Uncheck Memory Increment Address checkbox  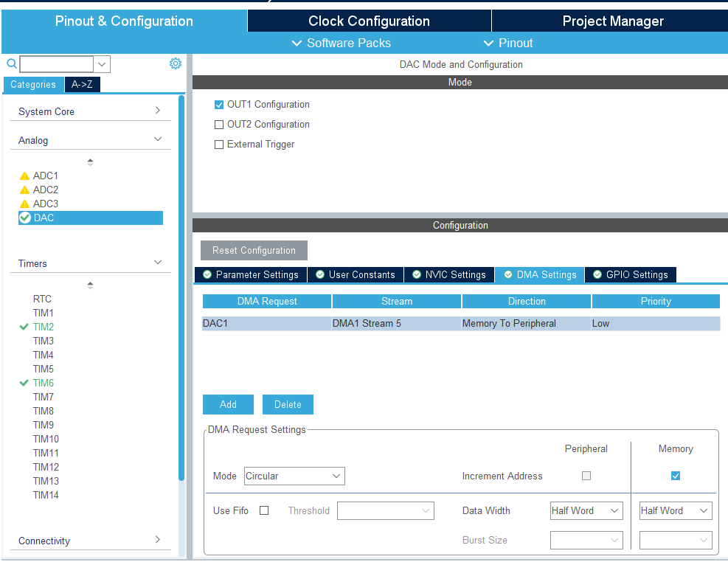coord(676,476)
